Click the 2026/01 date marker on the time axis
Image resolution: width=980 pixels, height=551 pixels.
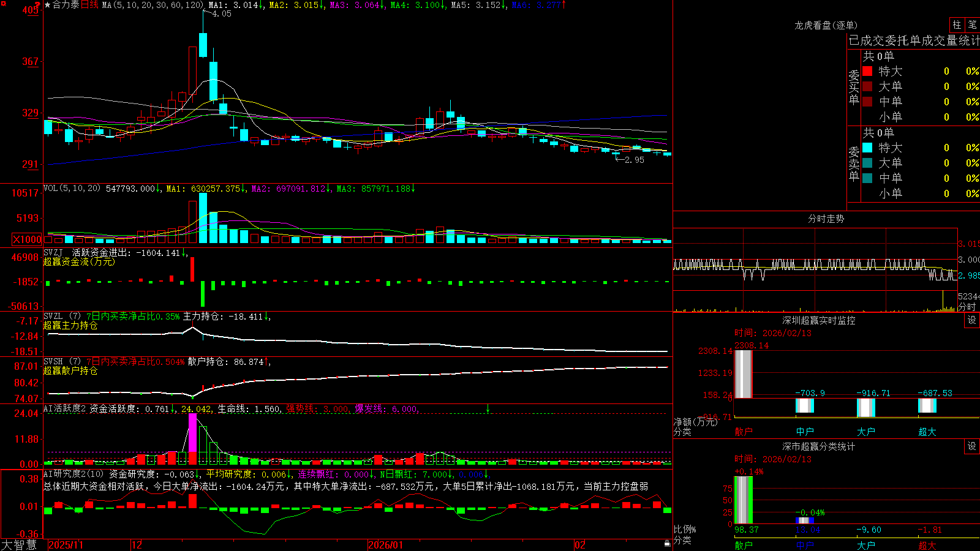click(x=386, y=545)
